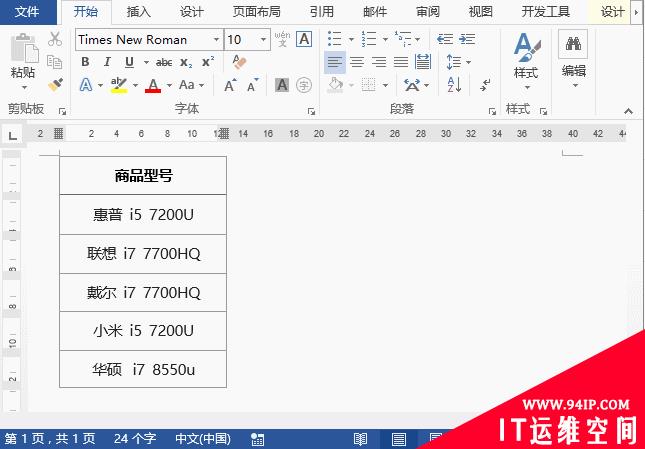Click the Line Spacing icon
This screenshot has height=449, width=645.
[454, 62]
